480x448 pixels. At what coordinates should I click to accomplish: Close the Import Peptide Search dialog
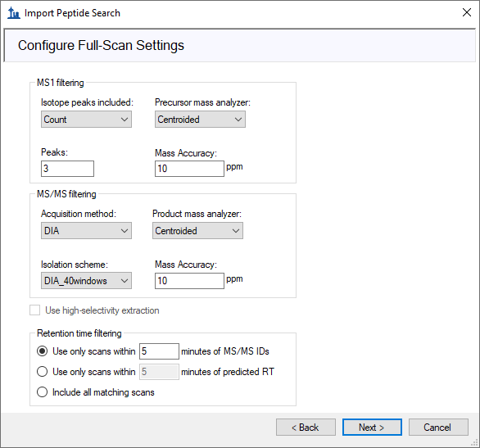(467, 12)
